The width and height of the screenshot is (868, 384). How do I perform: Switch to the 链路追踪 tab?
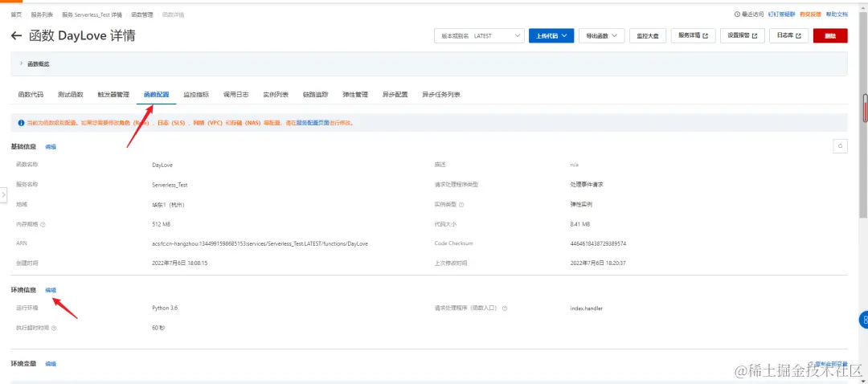point(316,95)
